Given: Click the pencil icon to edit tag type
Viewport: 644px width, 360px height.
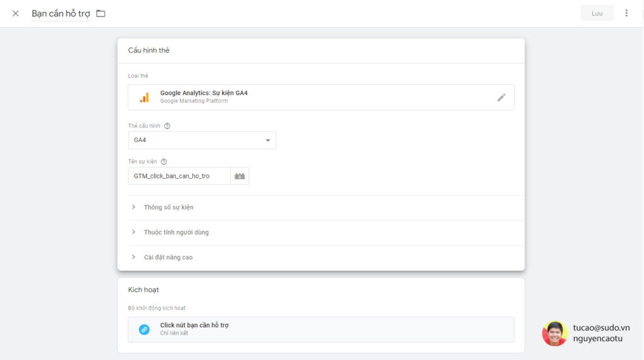Looking at the screenshot, I should tap(501, 98).
